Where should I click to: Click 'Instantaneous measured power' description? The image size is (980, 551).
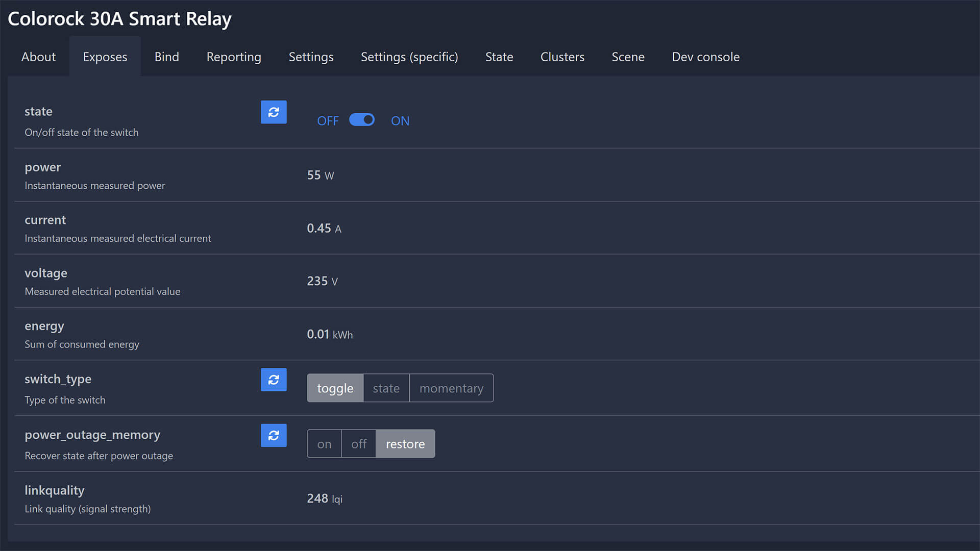(95, 186)
